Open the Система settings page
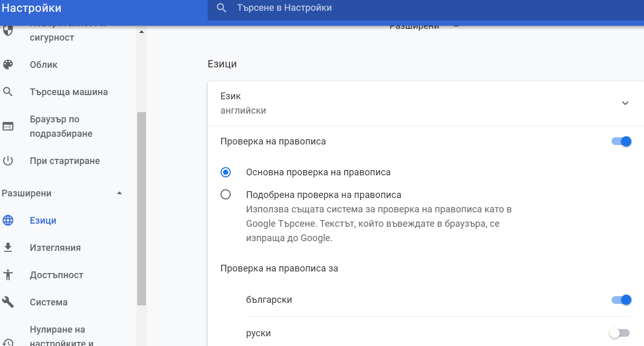The image size is (644, 346). [49, 302]
